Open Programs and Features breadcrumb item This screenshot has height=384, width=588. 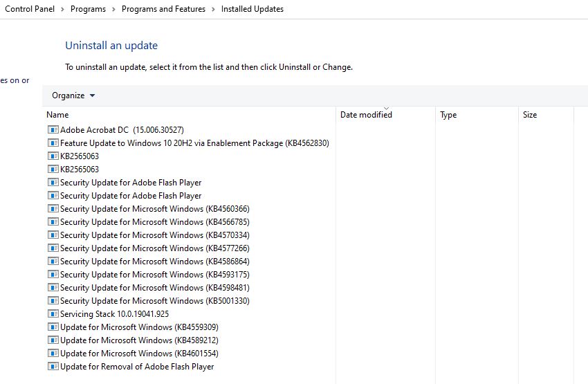163,9
